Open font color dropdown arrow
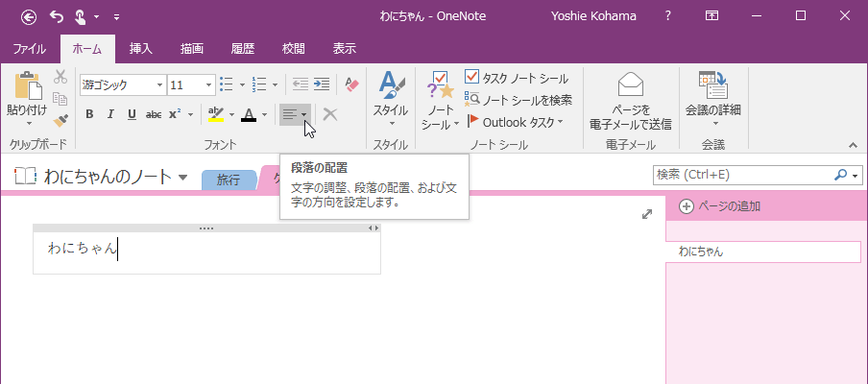Image resolution: width=868 pixels, height=384 pixels. pos(264,114)
